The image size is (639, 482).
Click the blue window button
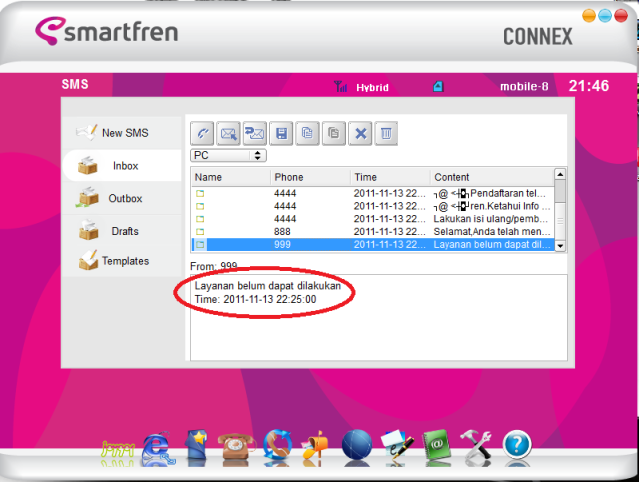605,16
